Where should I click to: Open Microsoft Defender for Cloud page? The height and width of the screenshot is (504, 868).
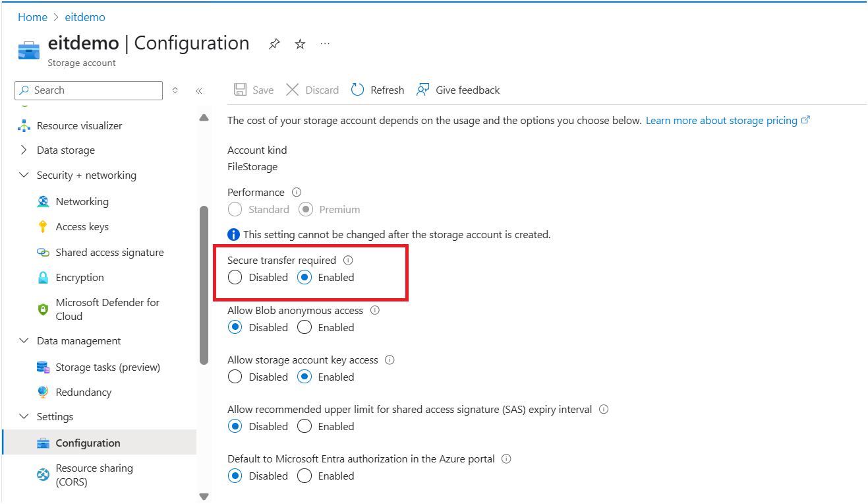click(108, 309)
